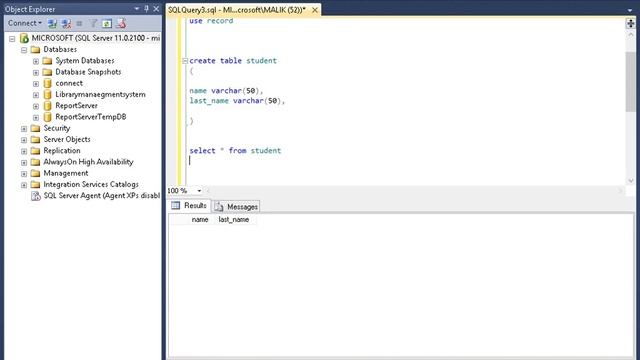Screen dimensions: 640x360
Task: Expand the Integration Services Catalogs folder
Action: pos(24,185)
